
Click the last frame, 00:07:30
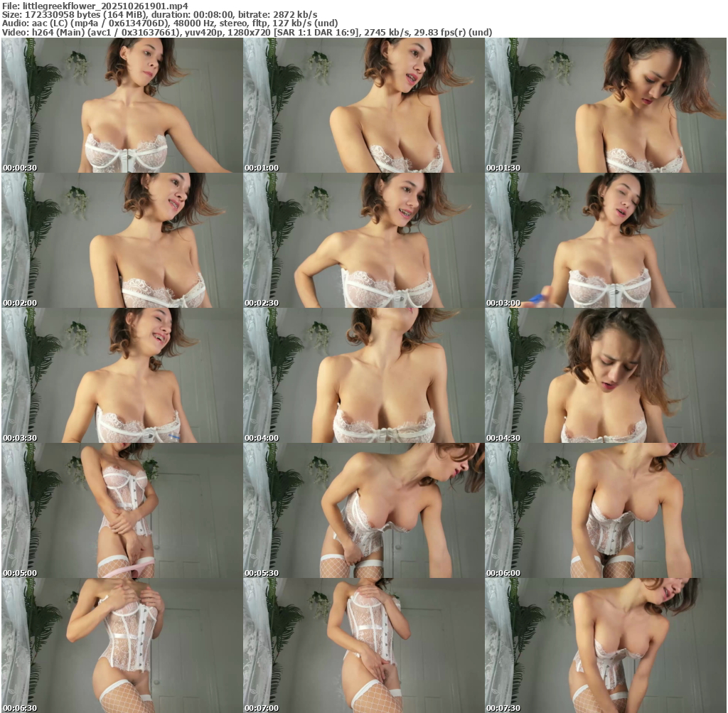click(x=605, y=645)
